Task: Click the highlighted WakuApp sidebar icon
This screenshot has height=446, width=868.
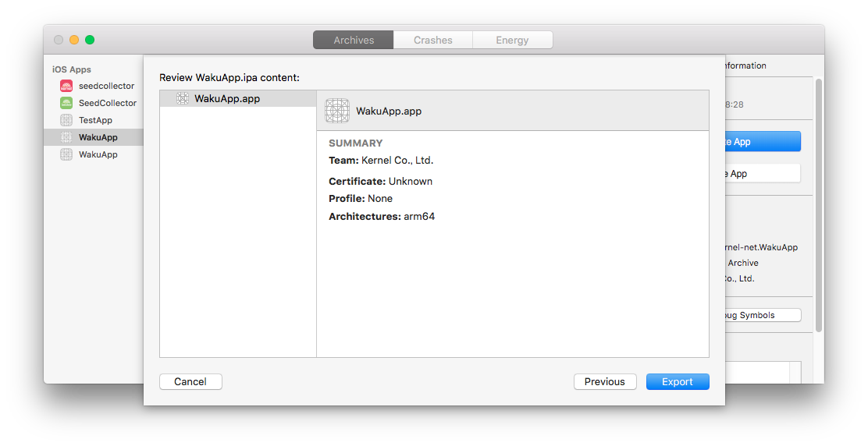Action: pyautogui.click(x=66, y=137)
